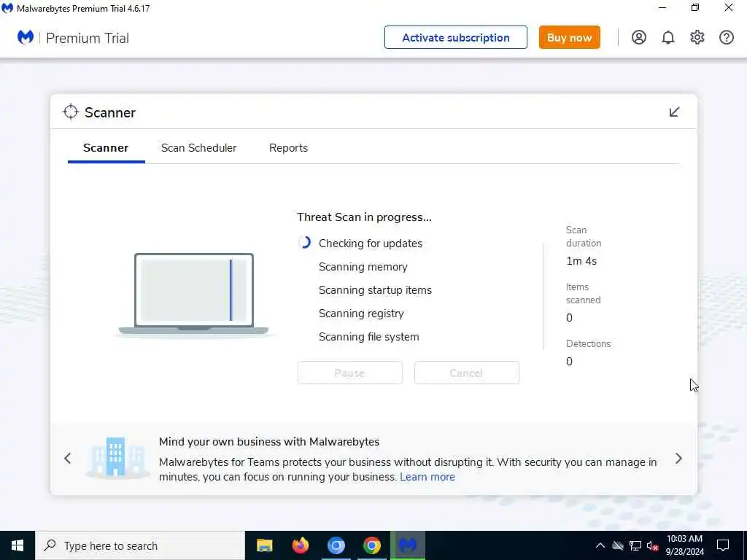Click the Detections label
747x560 pixels.
coord(588,344)
